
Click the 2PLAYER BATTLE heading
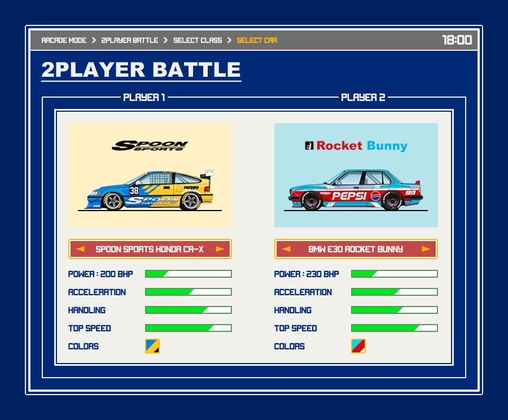click(141, 69)
